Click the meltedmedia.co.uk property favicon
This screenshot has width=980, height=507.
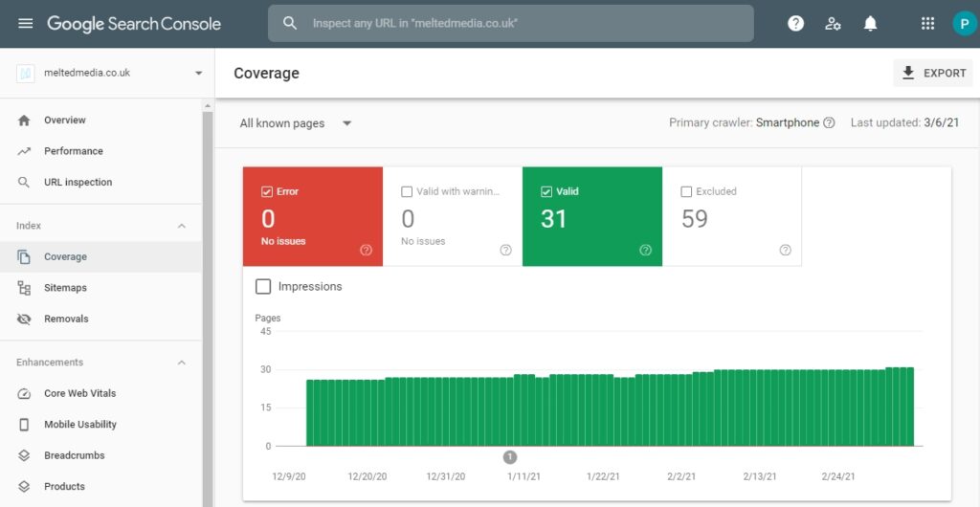[25, 73]
